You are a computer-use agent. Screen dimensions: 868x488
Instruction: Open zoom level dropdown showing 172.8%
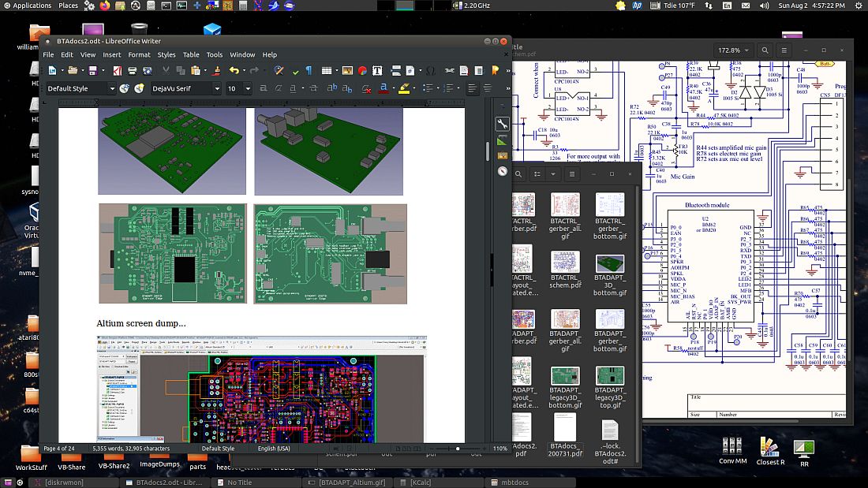[733, 50]
